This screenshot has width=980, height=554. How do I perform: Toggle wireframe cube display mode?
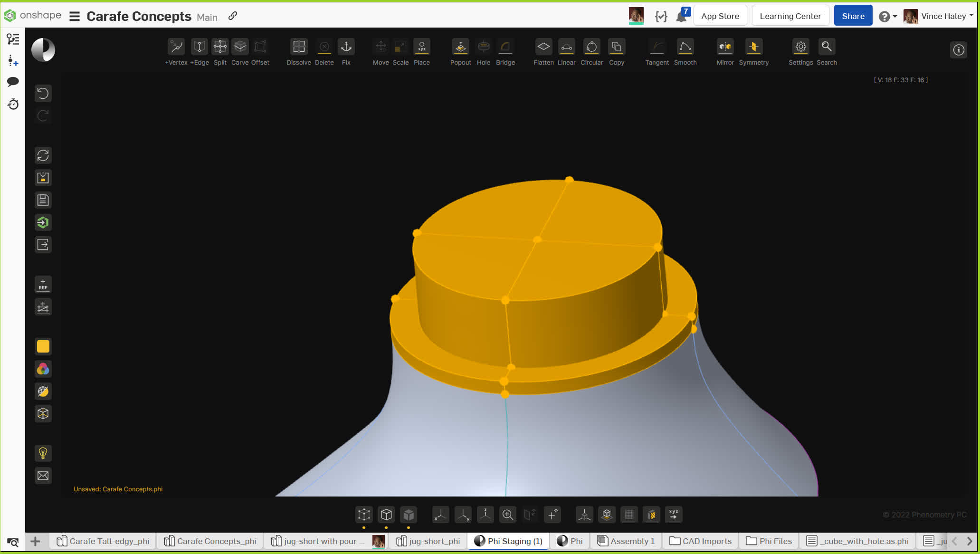click(386, 515)
